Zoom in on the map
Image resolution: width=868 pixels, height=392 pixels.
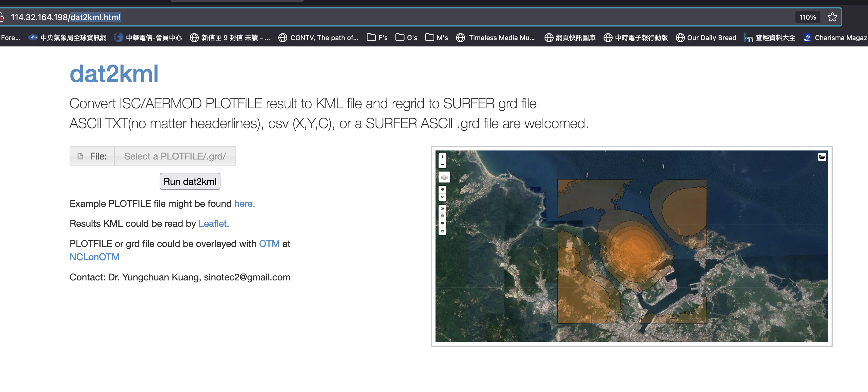(442, 157)
